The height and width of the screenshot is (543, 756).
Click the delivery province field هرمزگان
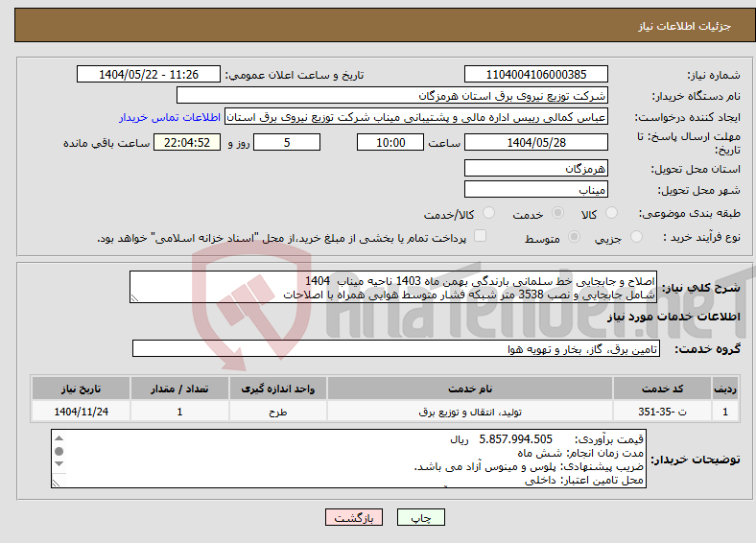click(535, 168)
